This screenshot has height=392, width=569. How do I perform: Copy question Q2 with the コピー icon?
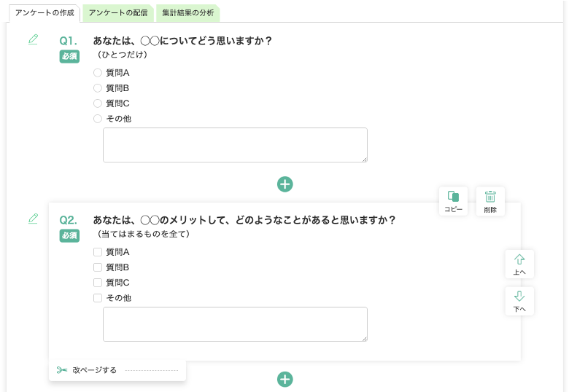[453, 200]
